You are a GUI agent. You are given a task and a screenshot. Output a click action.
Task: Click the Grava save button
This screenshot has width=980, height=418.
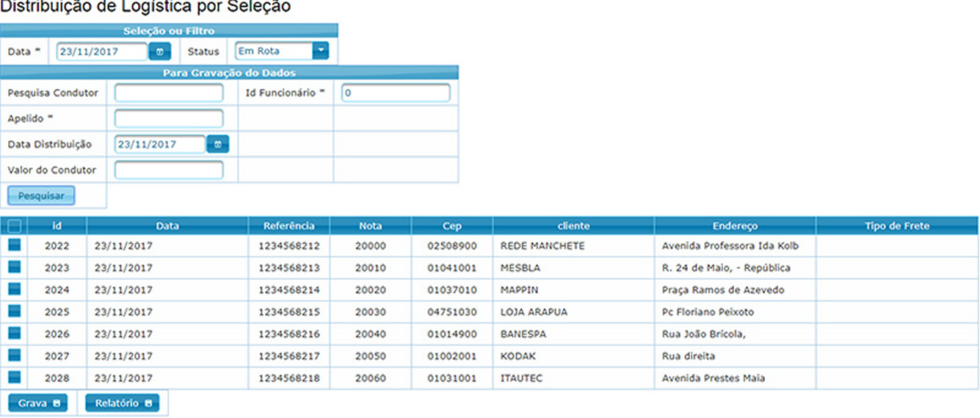tap(37, 403)
